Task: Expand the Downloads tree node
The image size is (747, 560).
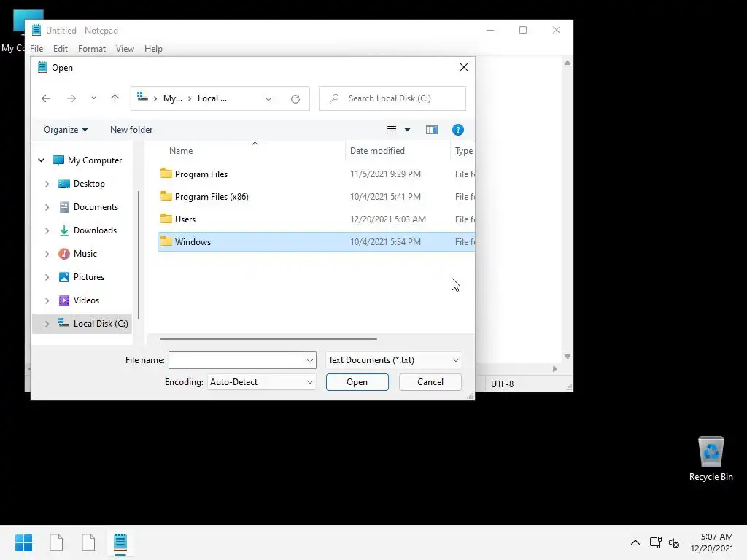Action: tap(47, 230)
